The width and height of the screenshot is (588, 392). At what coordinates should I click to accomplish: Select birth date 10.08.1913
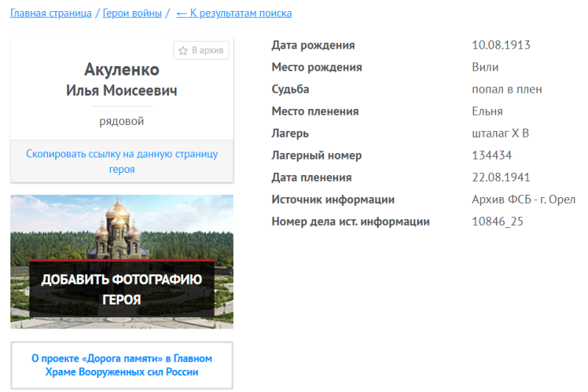[501, 45]
